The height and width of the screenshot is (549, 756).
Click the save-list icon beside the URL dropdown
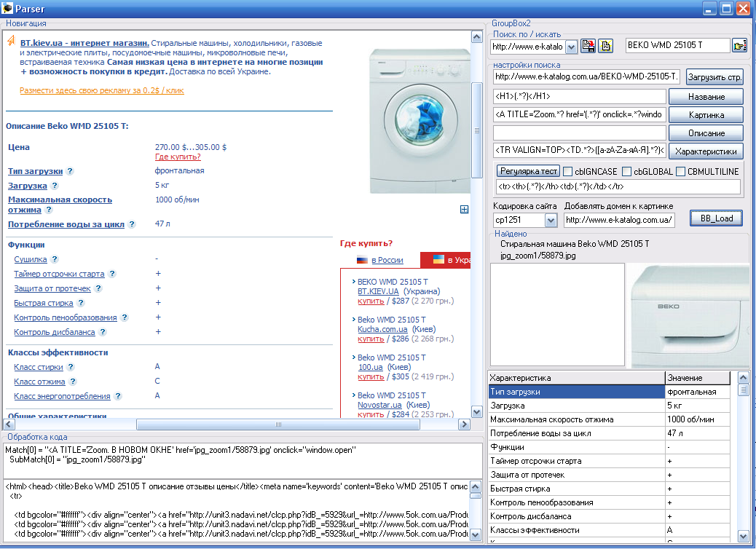[588, 47]
